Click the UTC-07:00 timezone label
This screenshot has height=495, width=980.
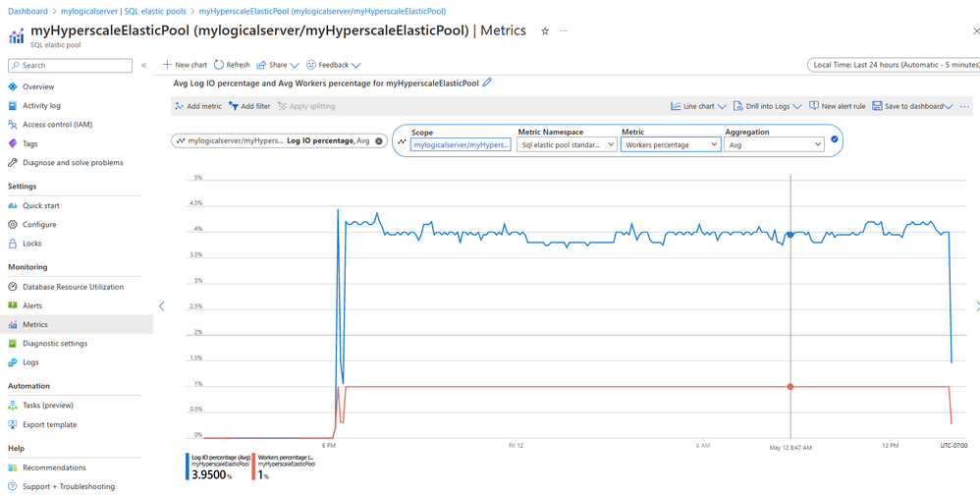point(953,446)
